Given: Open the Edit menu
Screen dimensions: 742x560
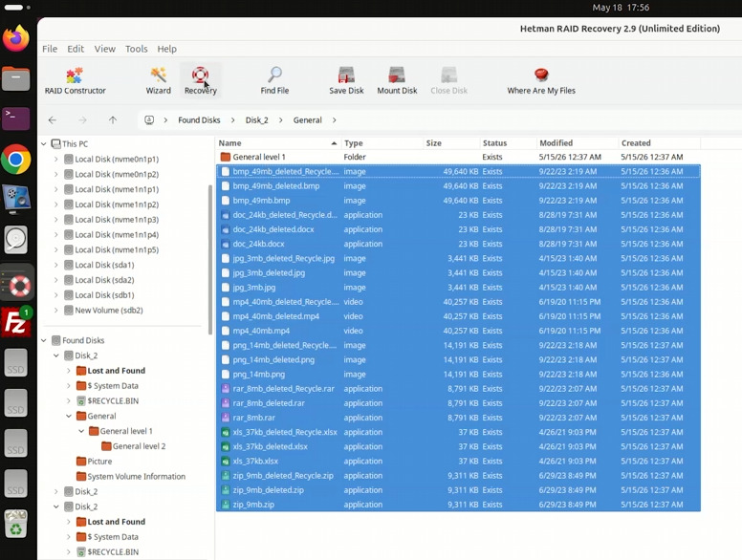Looking at the screenshot, I should [76, 49].
